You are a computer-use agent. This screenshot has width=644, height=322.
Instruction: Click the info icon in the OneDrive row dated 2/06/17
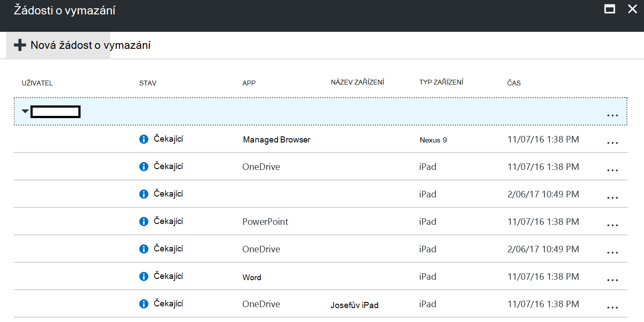coord(144,249)
